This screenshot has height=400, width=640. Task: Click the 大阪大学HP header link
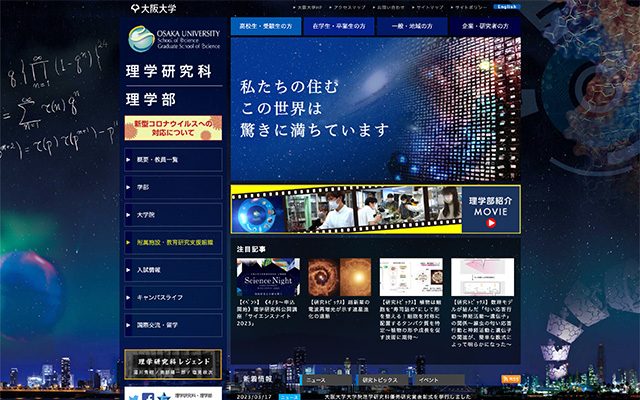(x=309, y=7)
